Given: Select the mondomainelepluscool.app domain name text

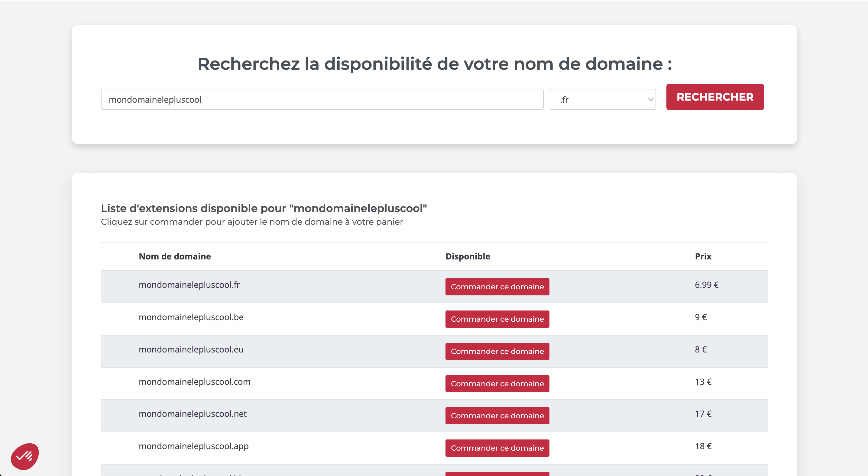Looking at the screenshot, I should tap(193, 446).
